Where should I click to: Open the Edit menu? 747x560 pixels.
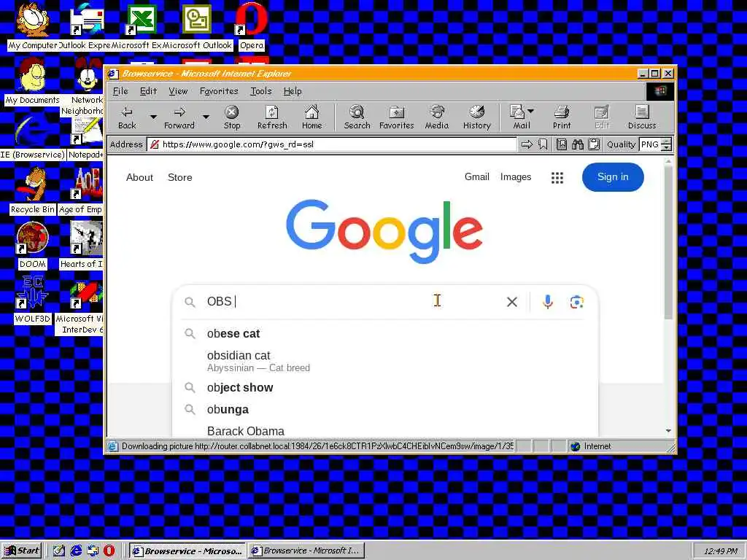148,91
